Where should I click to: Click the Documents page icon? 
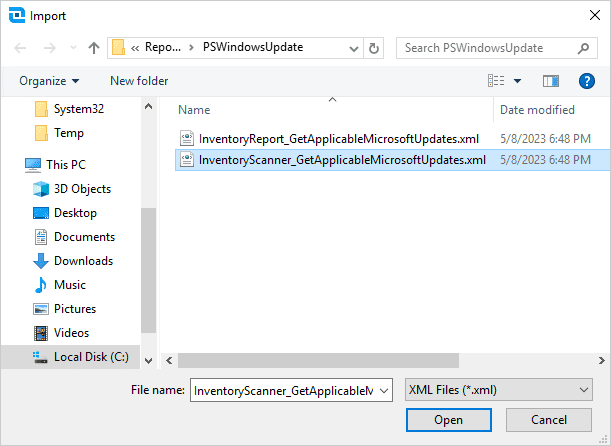pos(41,237)
